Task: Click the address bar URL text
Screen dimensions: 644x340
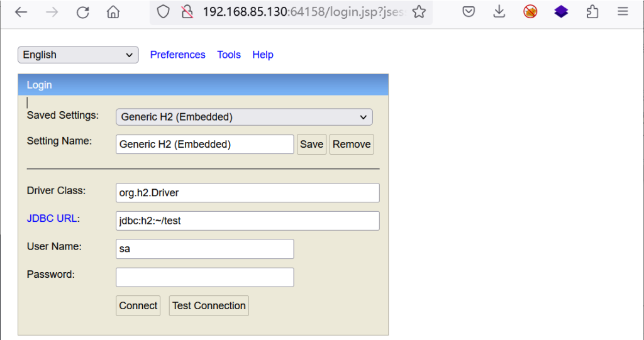Action: 304,12
